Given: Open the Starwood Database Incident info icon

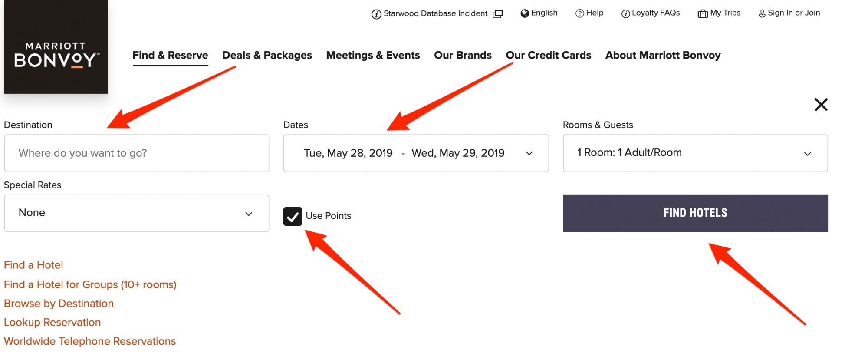Looking at the screenshot, I should pyautogui.click(x=376, y=14).
